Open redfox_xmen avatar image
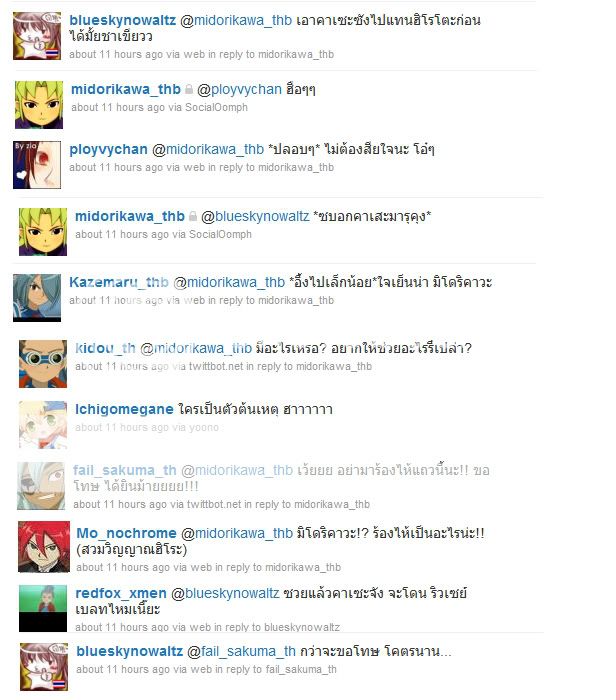Screen dimensions: 616x700 click(x=43, y=608)
